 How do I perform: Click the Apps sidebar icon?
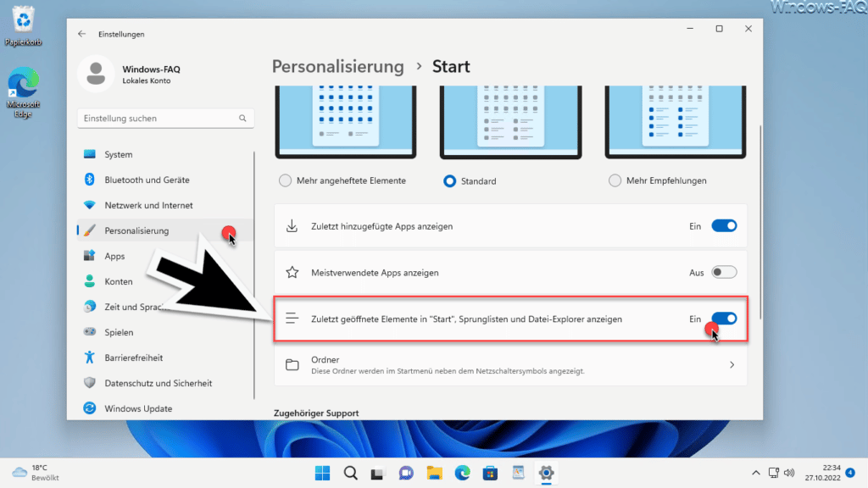click(89, 256)
